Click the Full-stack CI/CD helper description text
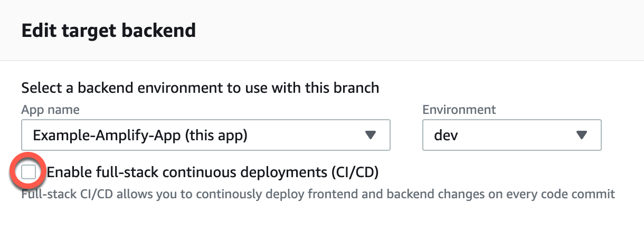644x232 pixels. [x=318, y=194]
